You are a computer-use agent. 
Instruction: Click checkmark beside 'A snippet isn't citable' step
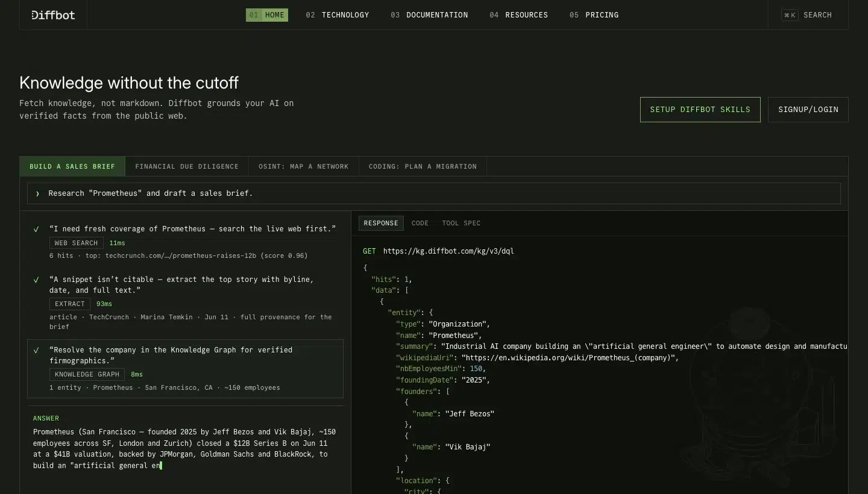point(36,280)
